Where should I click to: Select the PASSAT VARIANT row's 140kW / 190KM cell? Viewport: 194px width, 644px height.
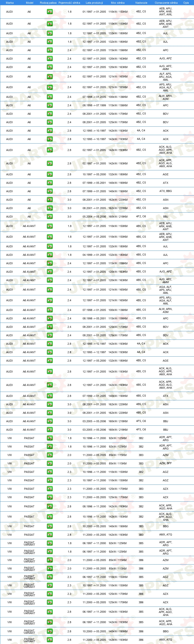(118, 631)
